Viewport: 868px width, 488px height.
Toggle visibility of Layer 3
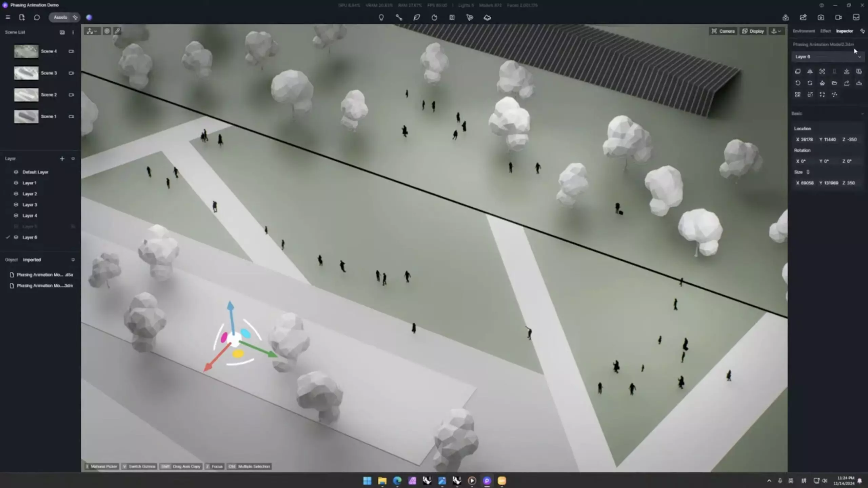[x=16, y=205]
